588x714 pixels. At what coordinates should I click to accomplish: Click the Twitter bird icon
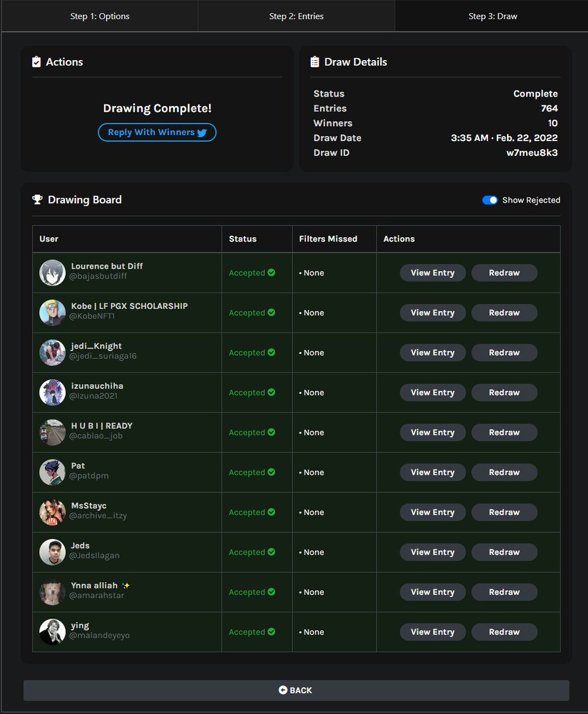[202, 133]
